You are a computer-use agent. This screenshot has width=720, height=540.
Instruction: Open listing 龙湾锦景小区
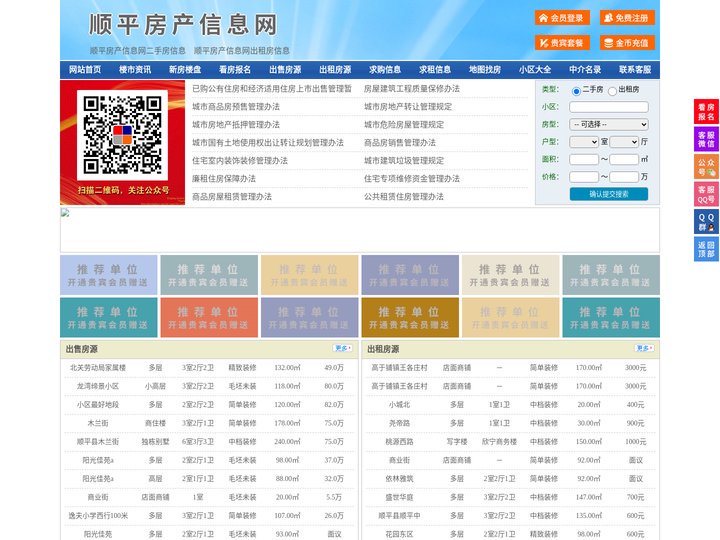coord(98,386)
